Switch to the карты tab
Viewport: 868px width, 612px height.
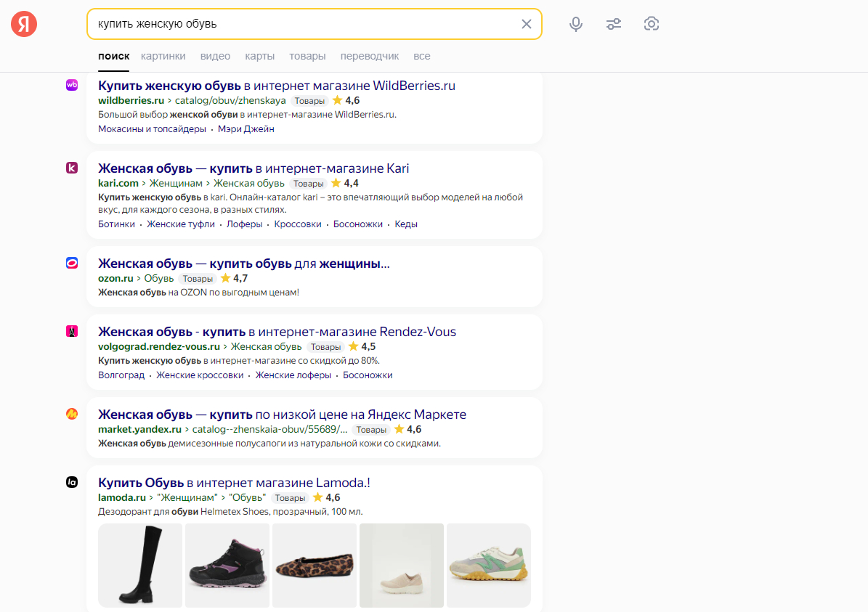coord(259,56)
